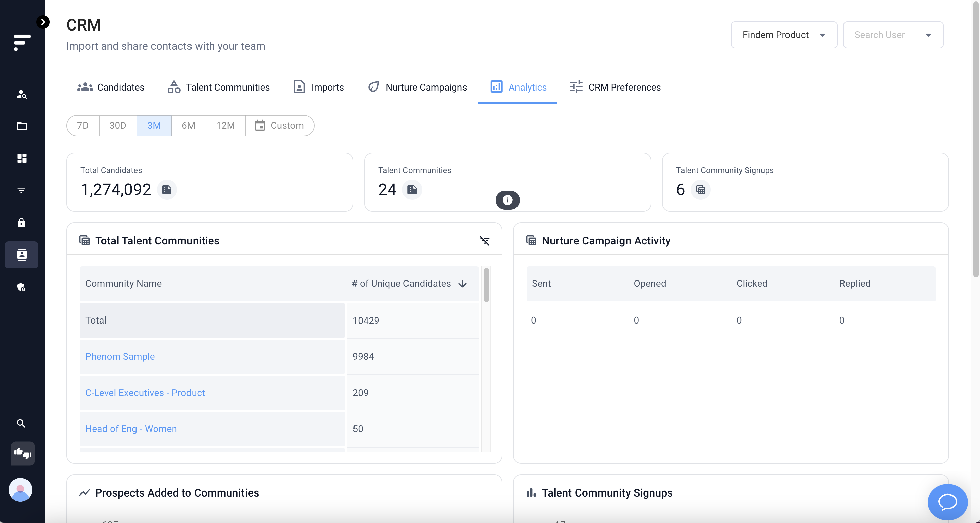Screen dimensions: 980x523
Task: Open the Phenom Sample community link
Action: (120, 356)
